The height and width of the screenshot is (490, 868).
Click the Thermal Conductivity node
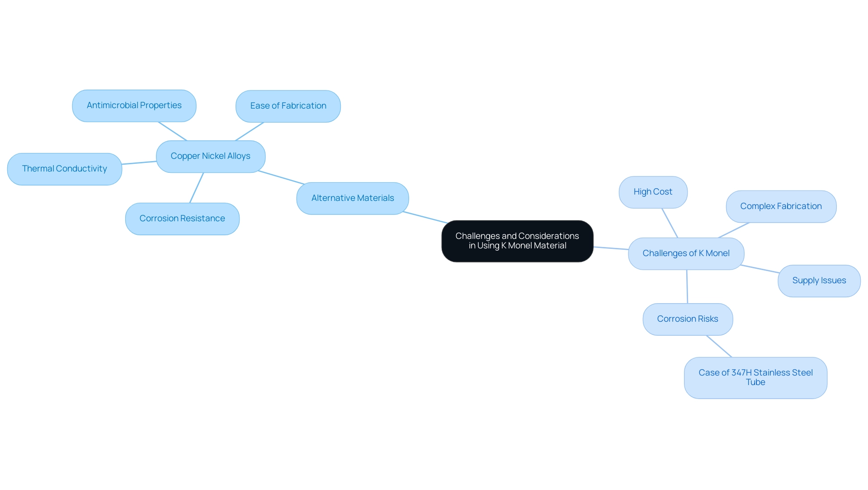point(65,168)
